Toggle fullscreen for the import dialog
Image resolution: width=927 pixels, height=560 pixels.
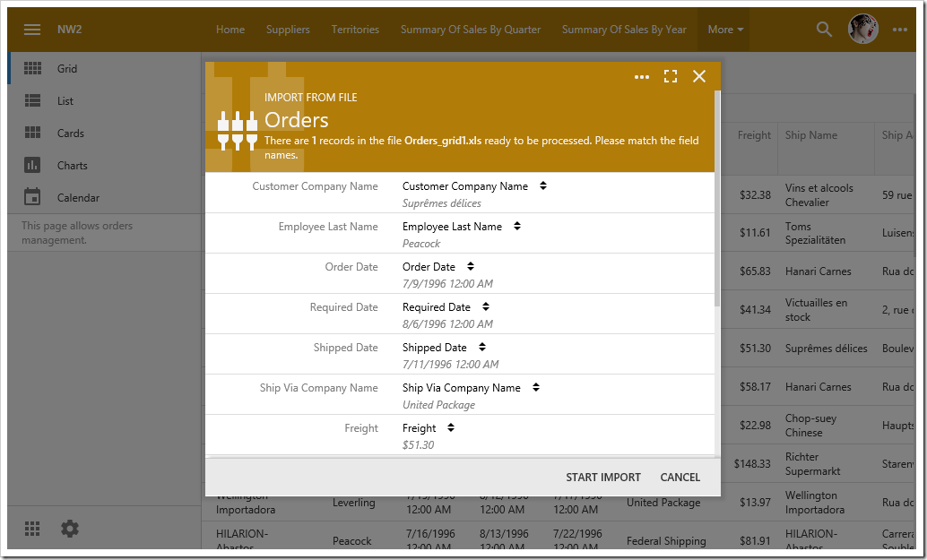pos(671,76)
